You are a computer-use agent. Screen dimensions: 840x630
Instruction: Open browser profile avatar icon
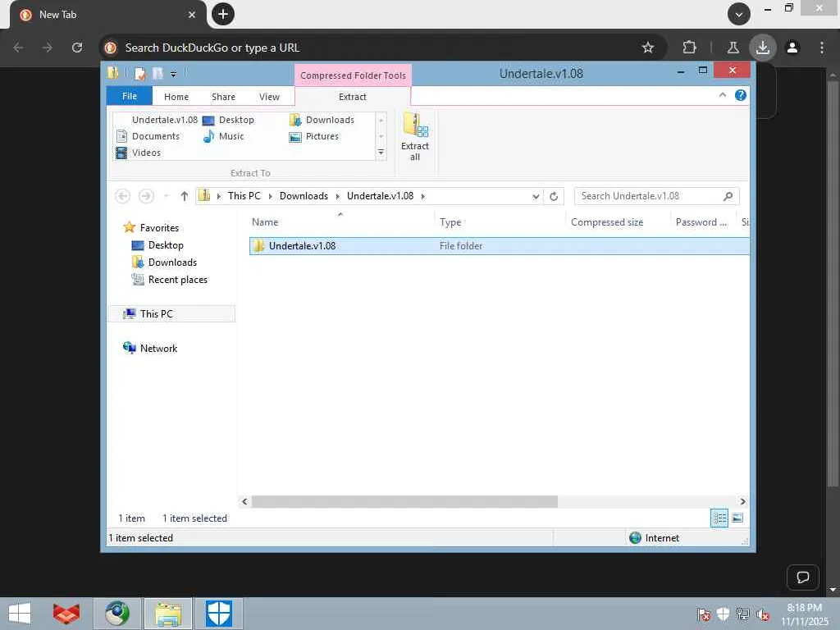[792, 48]
